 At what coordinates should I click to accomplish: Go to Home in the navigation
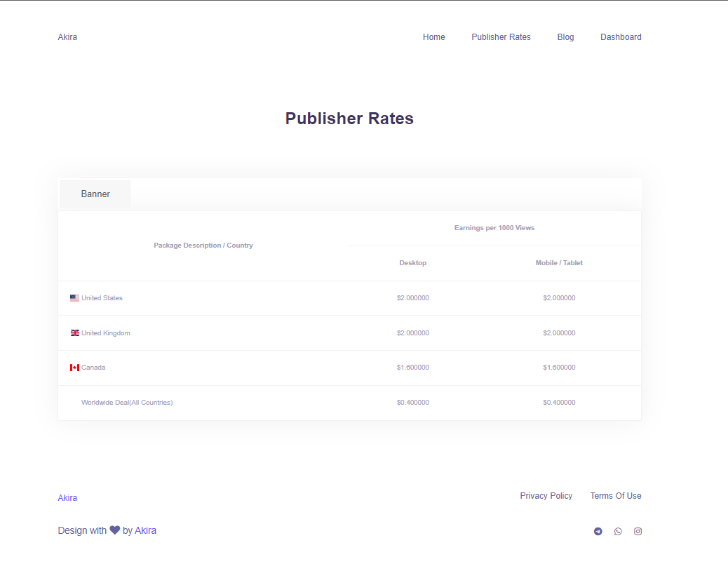pyautogui.click(x=433, y=37)
